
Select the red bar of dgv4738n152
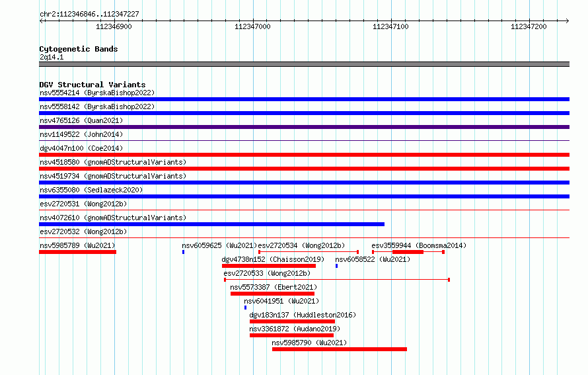pyautogui.click(x=269, y=266)
